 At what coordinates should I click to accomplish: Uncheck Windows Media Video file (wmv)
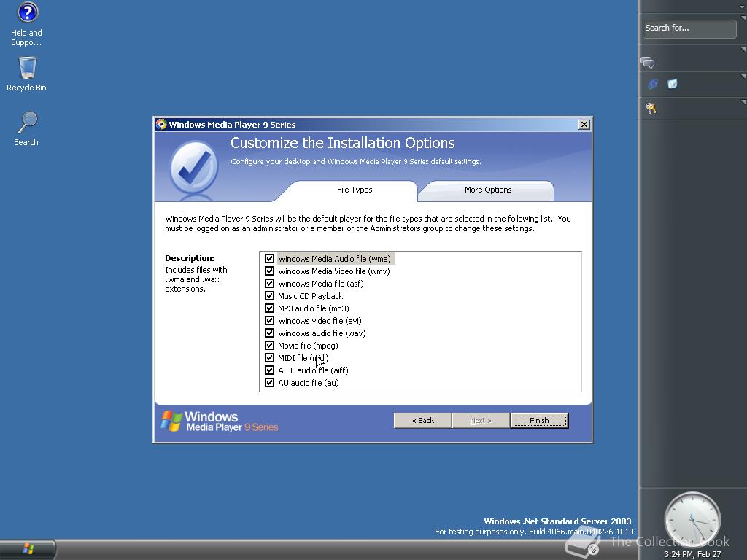270,271
